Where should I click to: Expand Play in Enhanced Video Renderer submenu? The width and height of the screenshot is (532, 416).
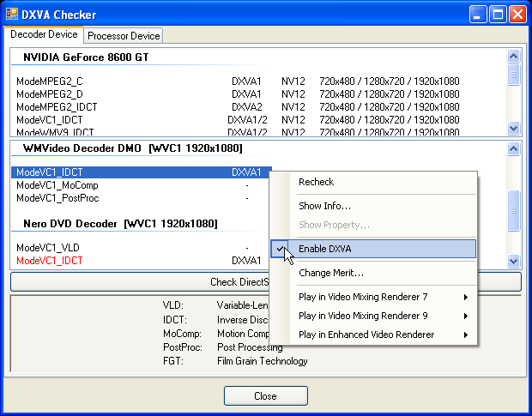pos(373,335)
